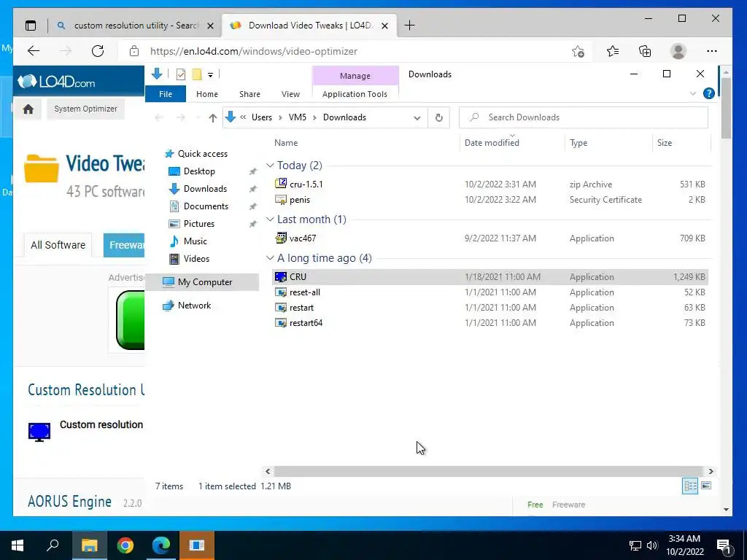747x560 pixels.
Task: Select the restart application icon
Action: click(281, 307)
